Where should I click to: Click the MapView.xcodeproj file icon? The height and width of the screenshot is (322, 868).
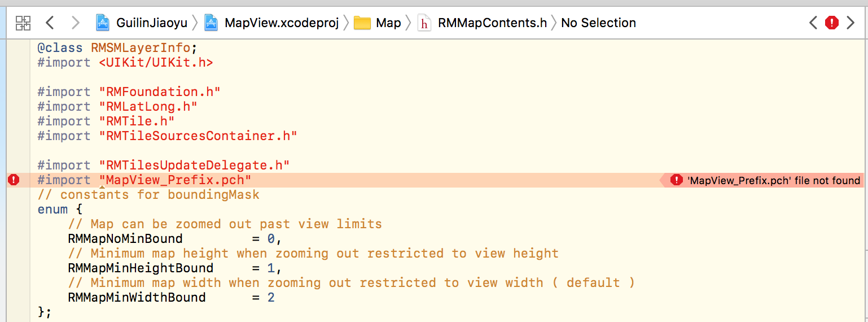pos(211,23)
